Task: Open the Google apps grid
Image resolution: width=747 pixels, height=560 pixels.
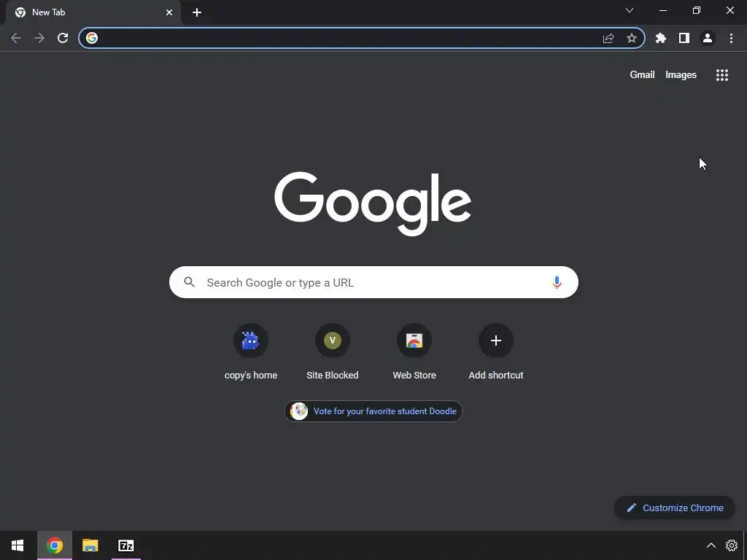Action: pyautogui.click(x=722, y=75)
